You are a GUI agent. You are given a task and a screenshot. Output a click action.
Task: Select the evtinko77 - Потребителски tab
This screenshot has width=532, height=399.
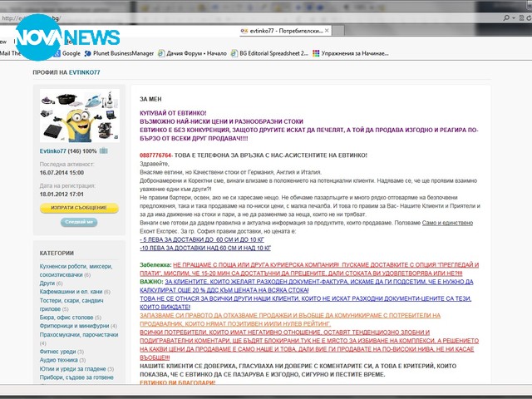point(284,31)
